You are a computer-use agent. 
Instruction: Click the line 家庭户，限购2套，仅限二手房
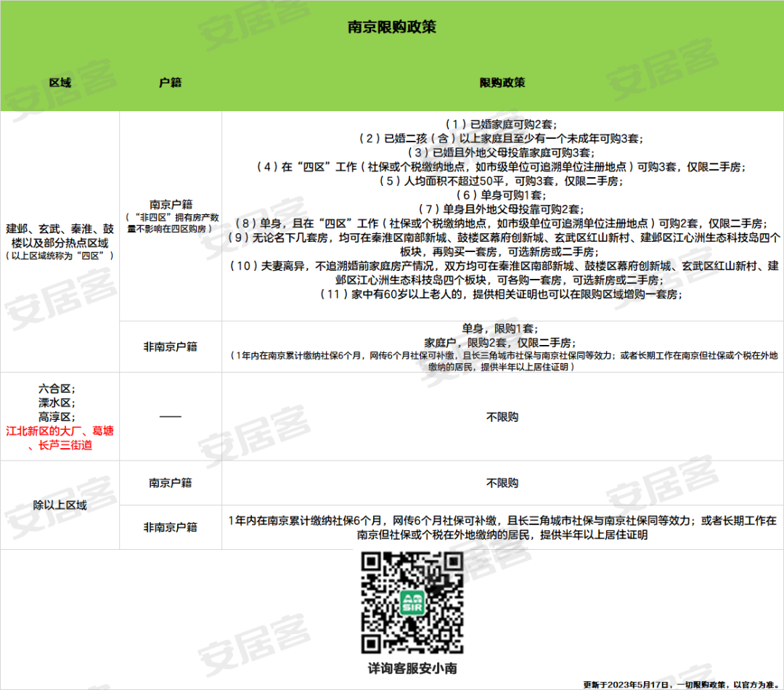click(x=500, y=343)
